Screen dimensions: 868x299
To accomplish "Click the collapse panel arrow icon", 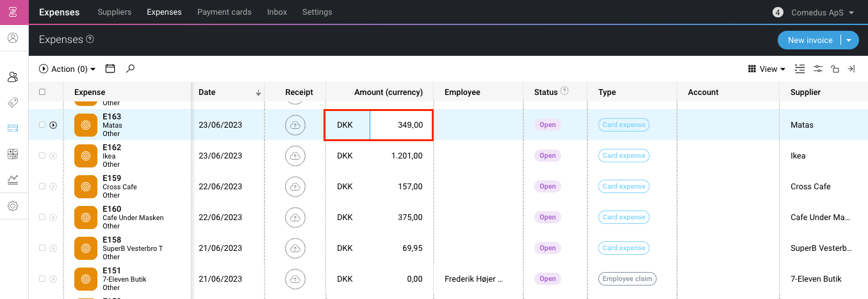I will pos(851,69).
